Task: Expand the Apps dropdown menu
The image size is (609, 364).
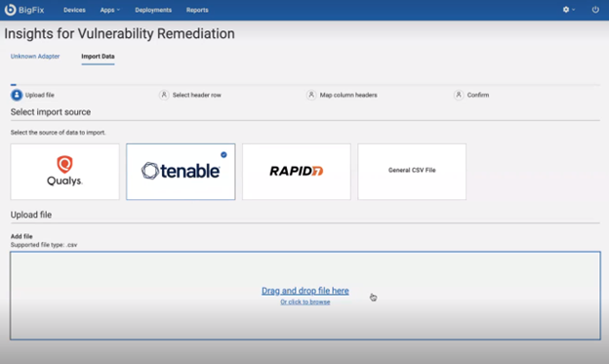Action: pos(110,10)
